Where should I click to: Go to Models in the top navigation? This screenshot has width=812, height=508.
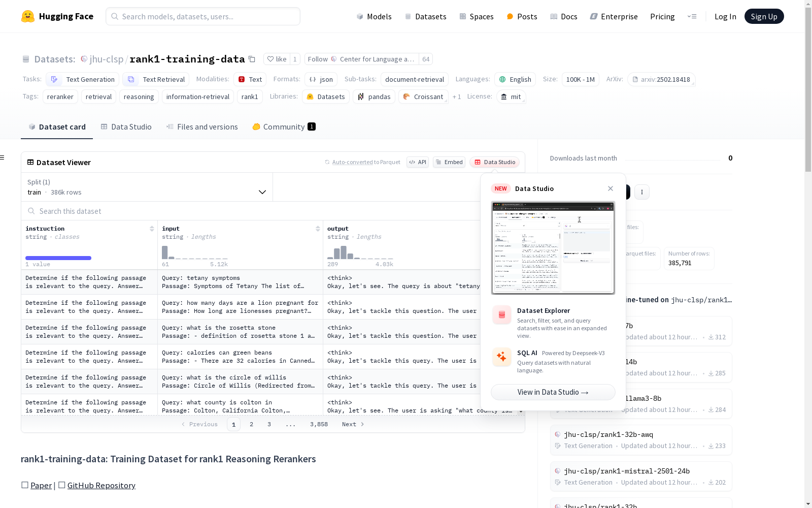(374, 16)
